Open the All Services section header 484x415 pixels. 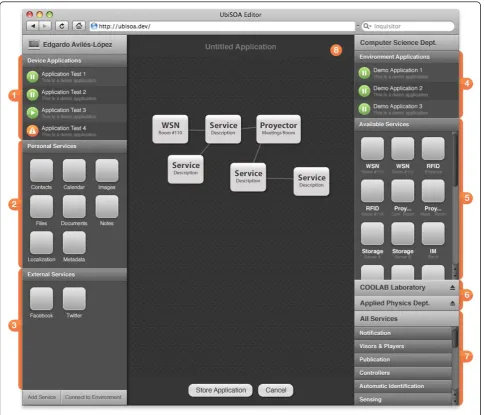[x=406, y=319]
